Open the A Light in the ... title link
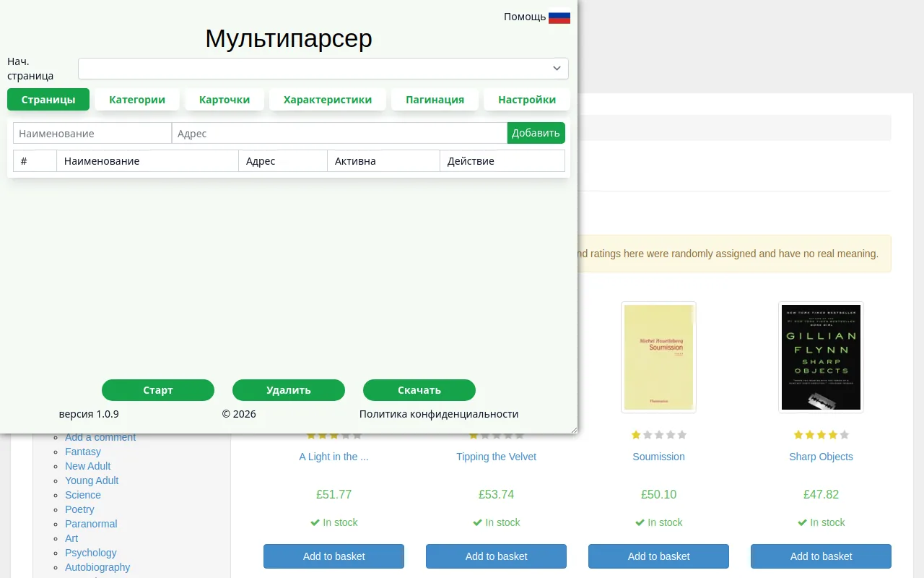The width and height of the screenshot is (924, 578). (x=334, y=457)
